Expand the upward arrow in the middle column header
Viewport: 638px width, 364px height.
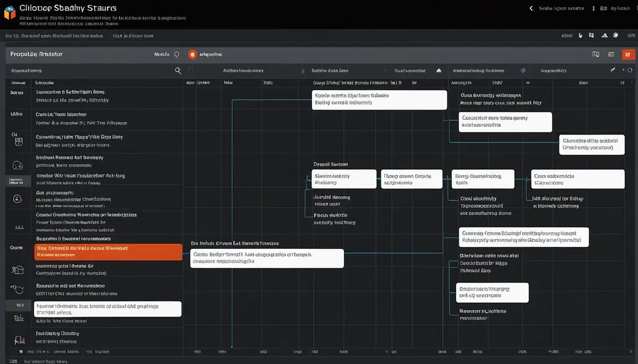tap(439, 71)
